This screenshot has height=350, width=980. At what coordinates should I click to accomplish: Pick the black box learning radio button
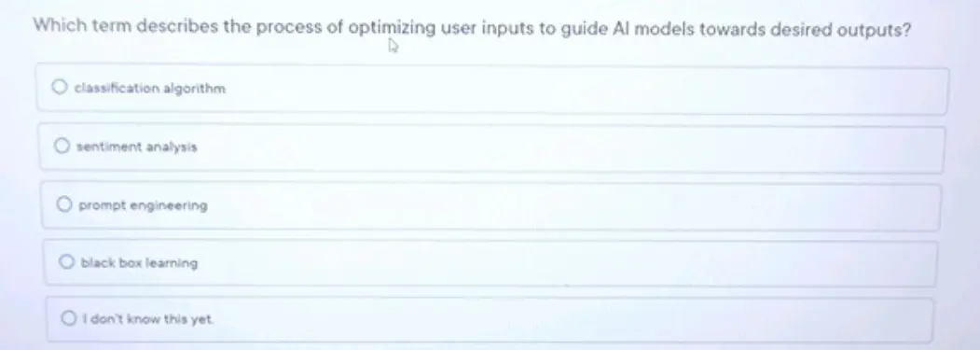[x=66, y=262]
